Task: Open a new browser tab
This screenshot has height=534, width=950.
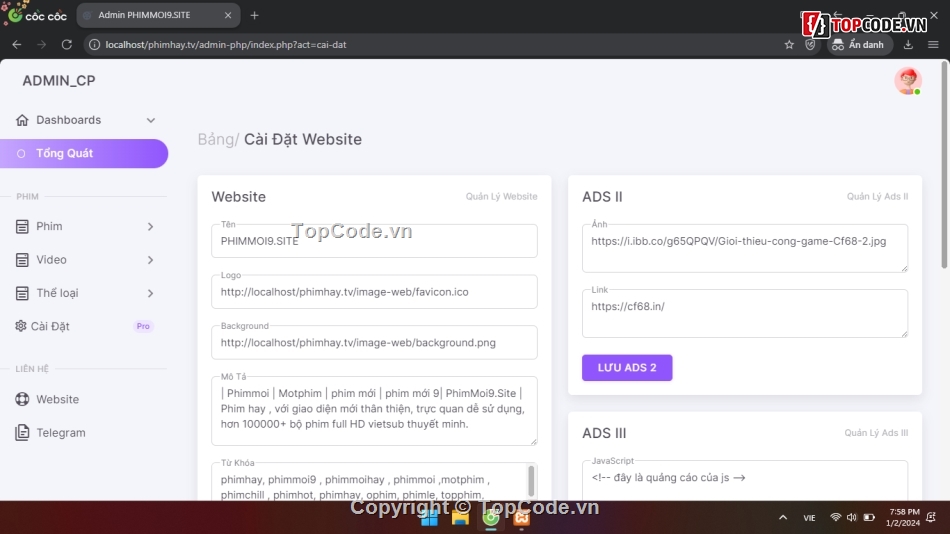Action: (254, 15)
